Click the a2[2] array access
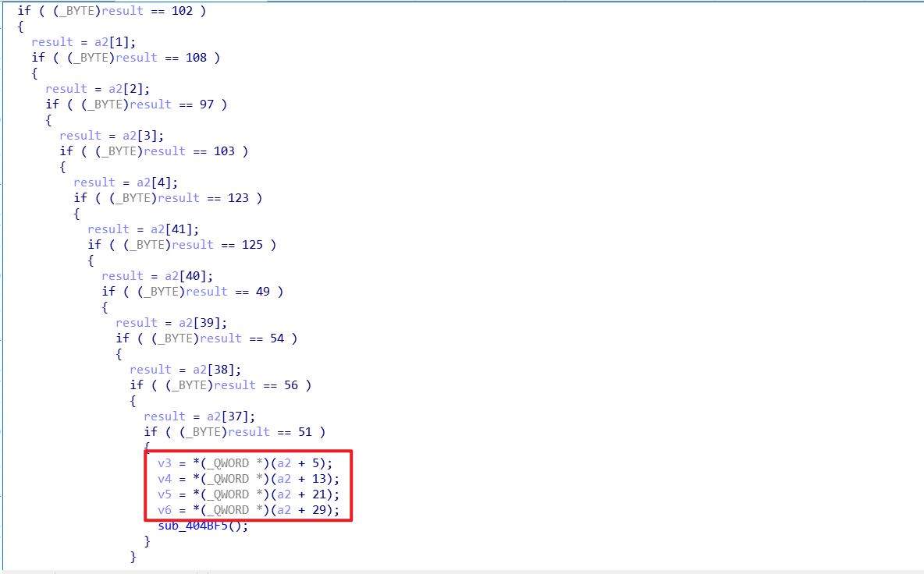The height and width of the screenshot is (574, 924). (x=128, y=89)
